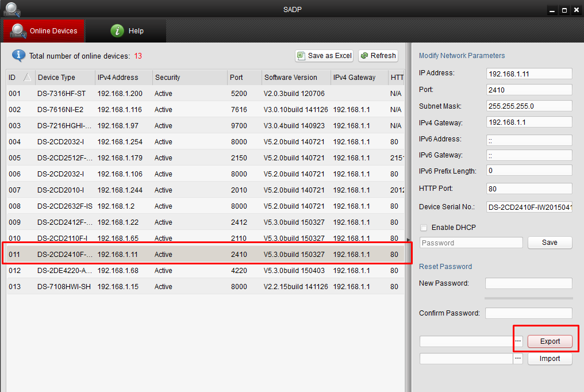
Task: Click browse dots next to Export field
Action: coord(518,341)
